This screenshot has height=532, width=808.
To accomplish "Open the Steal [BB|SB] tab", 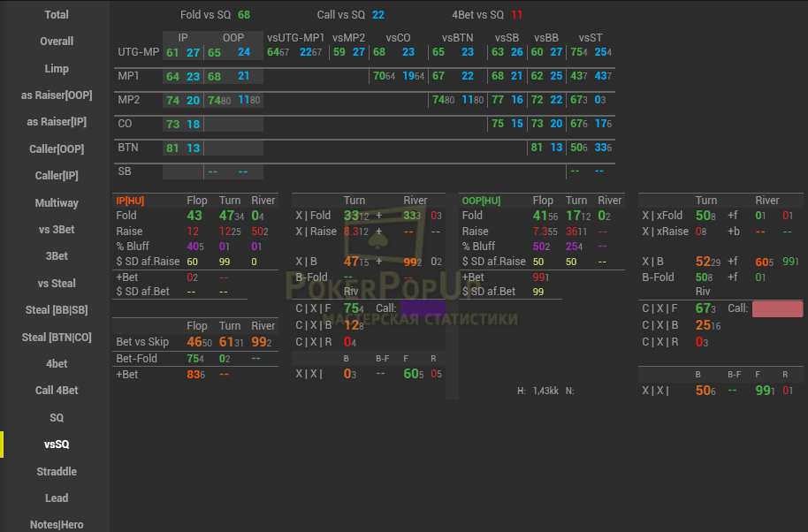I will (56, 310).
